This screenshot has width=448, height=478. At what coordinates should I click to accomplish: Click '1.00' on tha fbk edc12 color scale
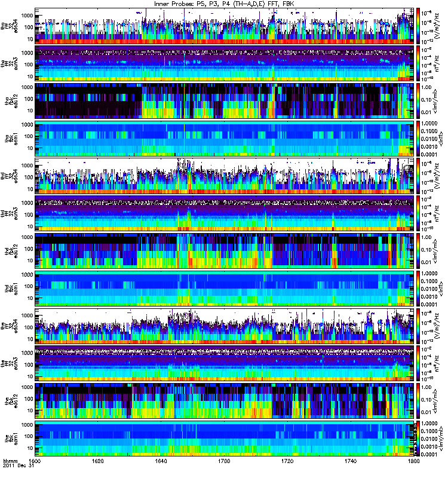click(426, 87)
